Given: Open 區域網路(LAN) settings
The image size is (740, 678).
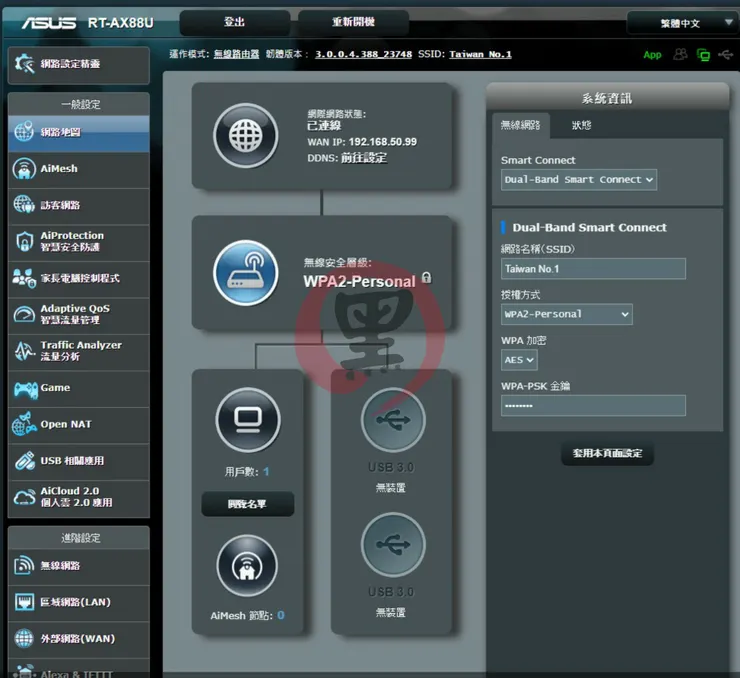Looking at the screenshot, I should pyautogui.click(x=79, y=603).
